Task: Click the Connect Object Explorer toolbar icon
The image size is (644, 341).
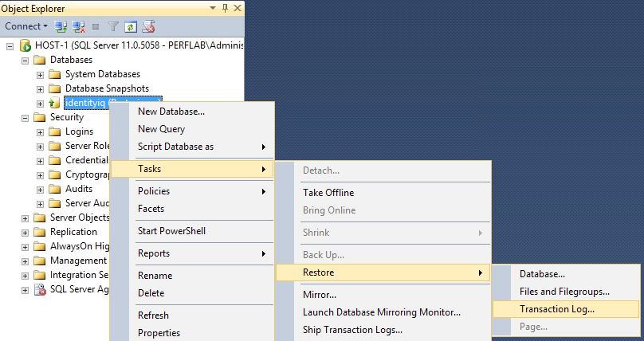Action: (61, 26)
